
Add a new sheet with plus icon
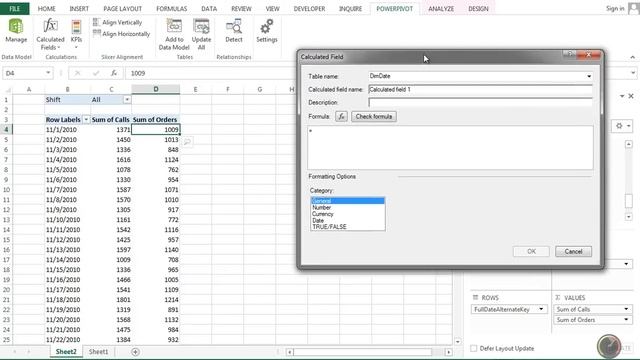136,351
